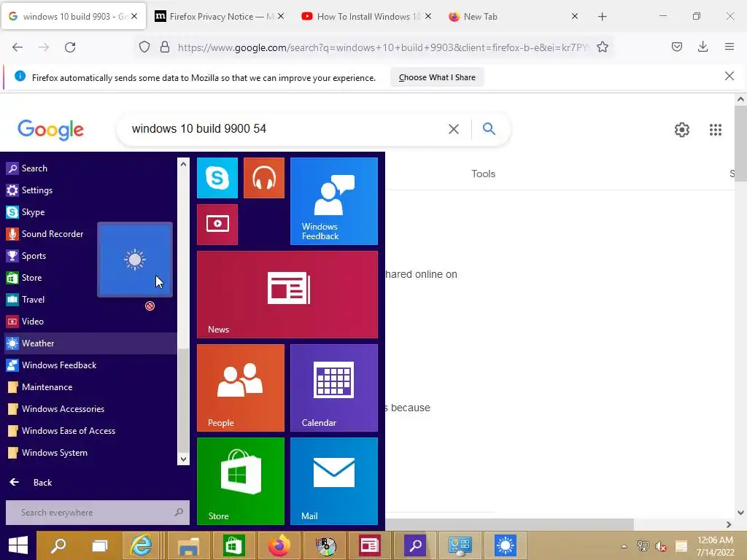Open the Store tile
This screenshot has height=560, width=747.
241,481
